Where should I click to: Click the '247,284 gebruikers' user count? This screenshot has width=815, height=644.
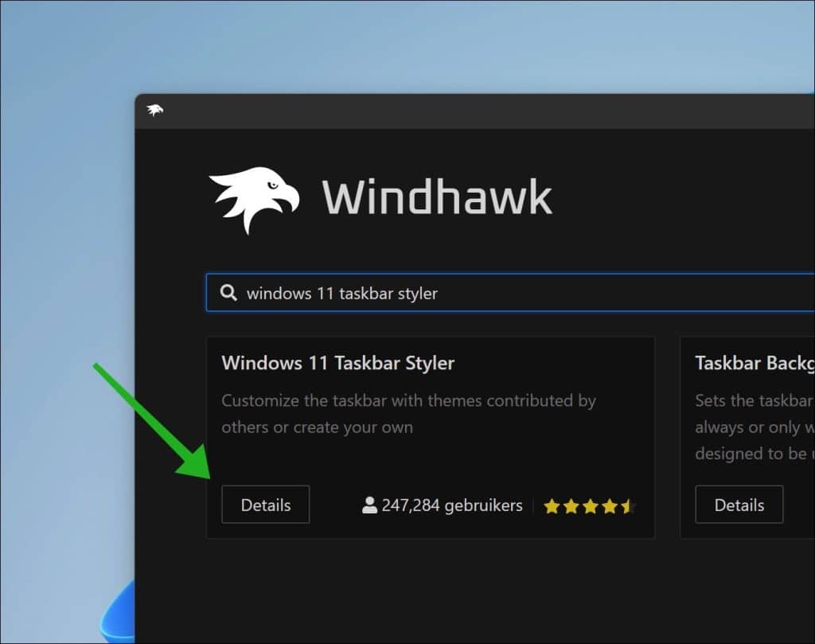[451, 505]
